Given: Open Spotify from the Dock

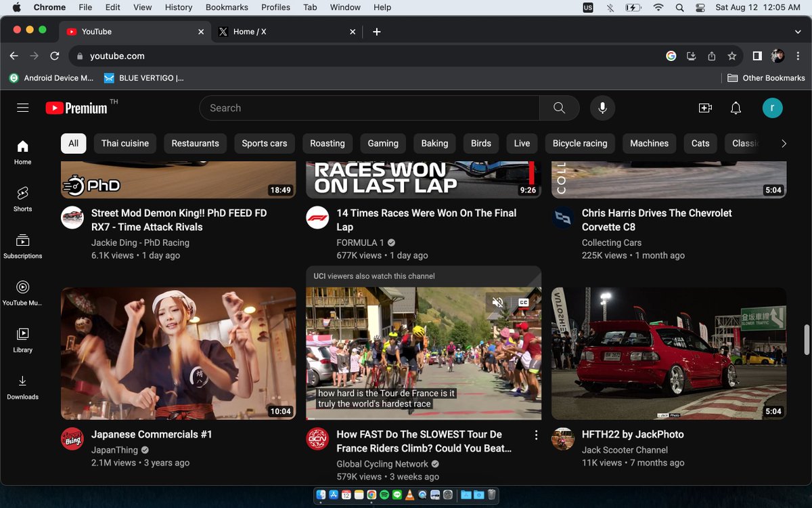Looking at the screenshot, I should [x=384, y=495].
